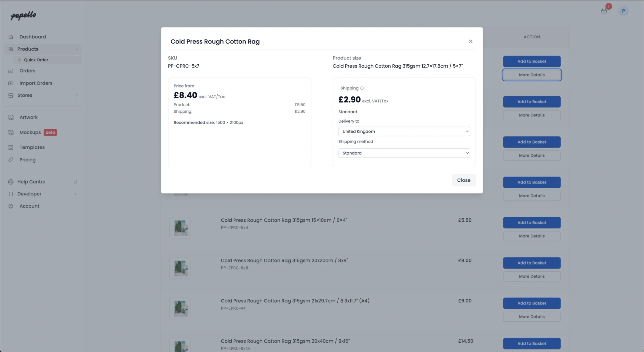Open the Help Centre

pyautogui.click(x=31, y=182)
